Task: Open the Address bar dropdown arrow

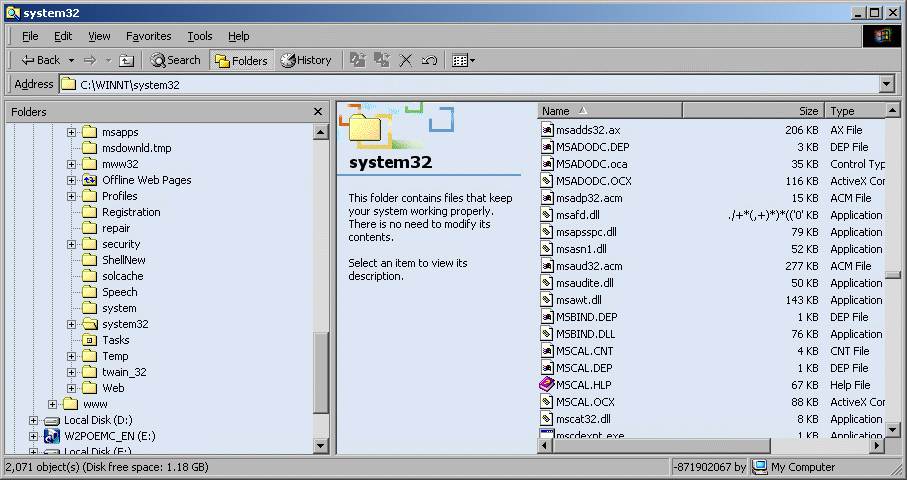Action: point(886,85)
